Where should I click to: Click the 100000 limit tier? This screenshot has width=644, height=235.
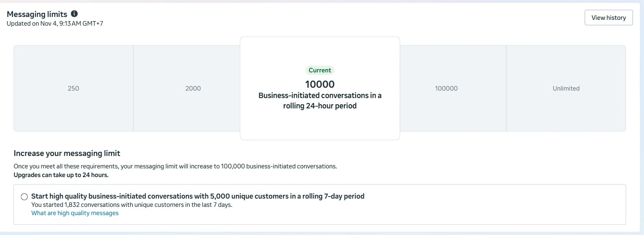click(446, 89)
